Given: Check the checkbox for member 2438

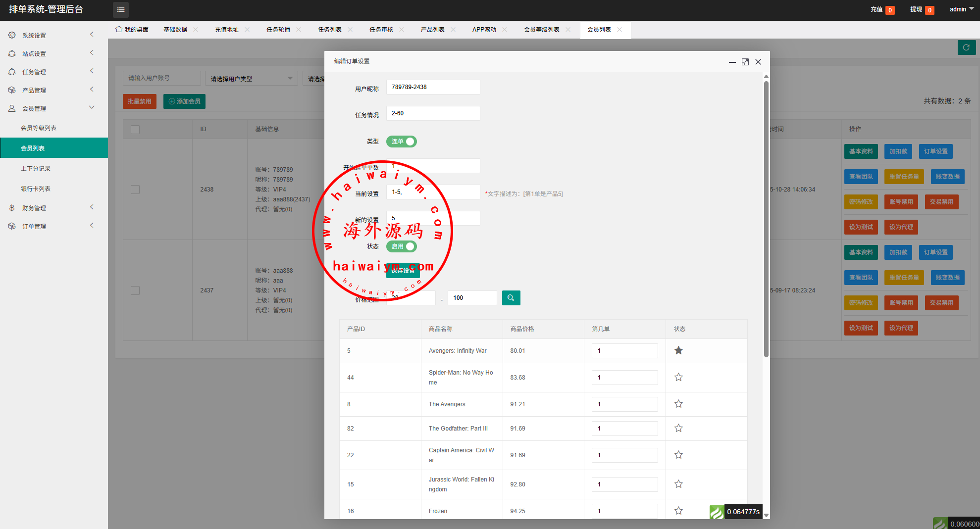Looking at the screenshot, I should 135,190.
